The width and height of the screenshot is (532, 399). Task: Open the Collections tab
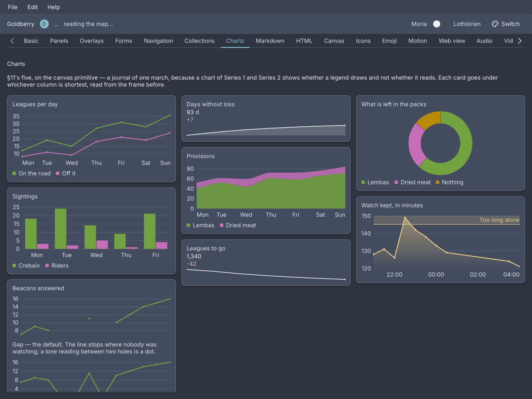click(x=199, y=41)
